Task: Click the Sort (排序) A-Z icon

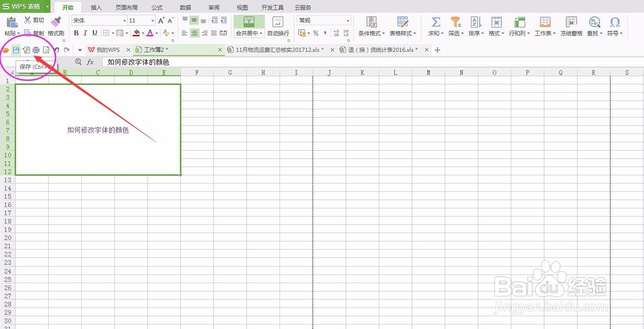Action: (476, 22)
